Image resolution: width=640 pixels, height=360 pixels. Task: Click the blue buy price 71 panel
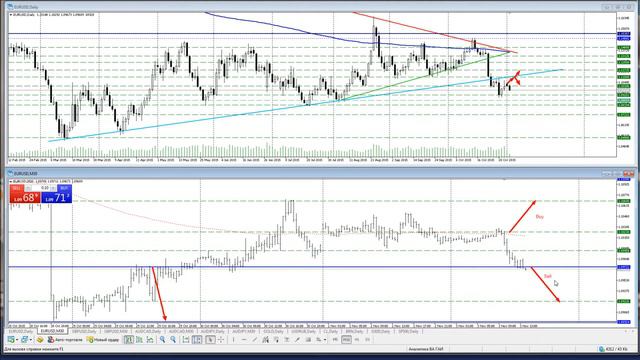(x=56, y=198)
